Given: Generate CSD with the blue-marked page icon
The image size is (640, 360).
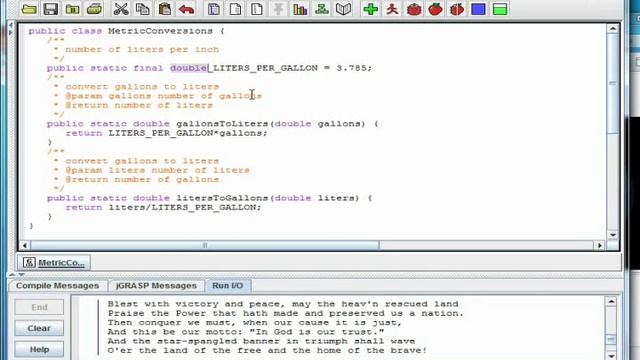Looking at the screenshot, I should tap(213, 9).
